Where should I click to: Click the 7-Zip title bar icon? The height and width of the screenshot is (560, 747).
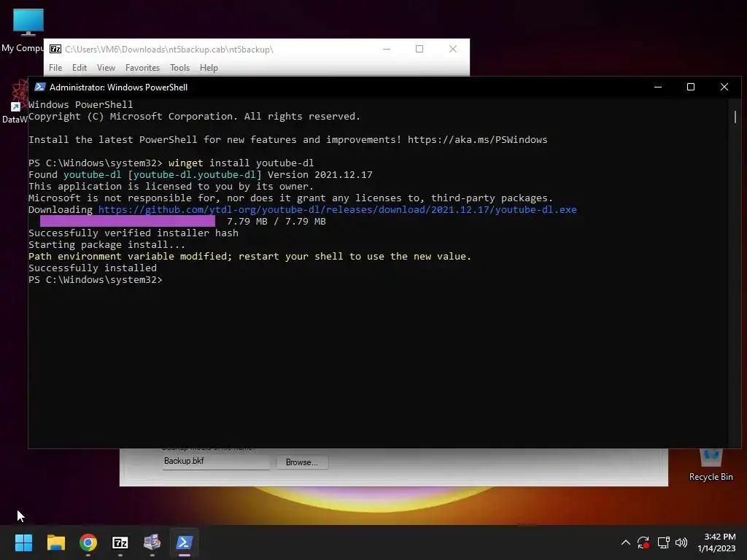tap(55, 49)
